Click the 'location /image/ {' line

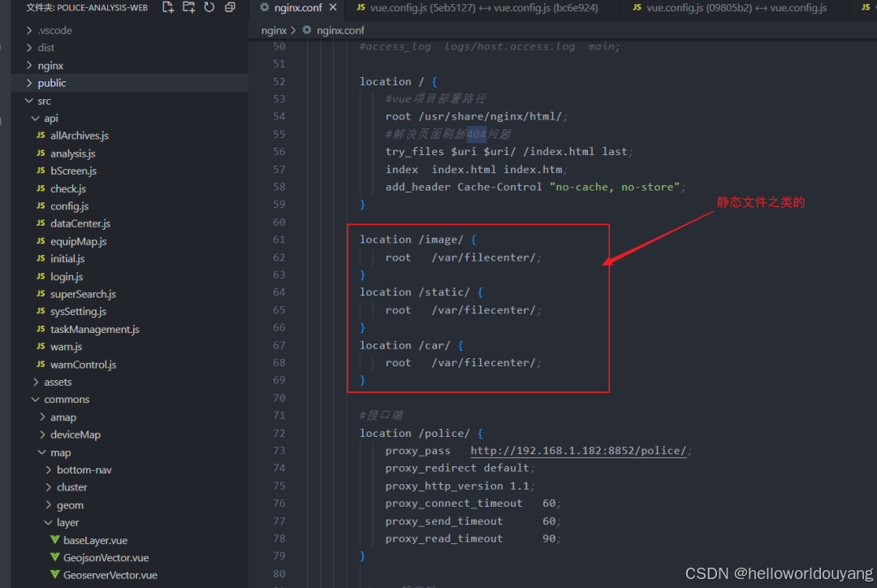click(418, 240)
